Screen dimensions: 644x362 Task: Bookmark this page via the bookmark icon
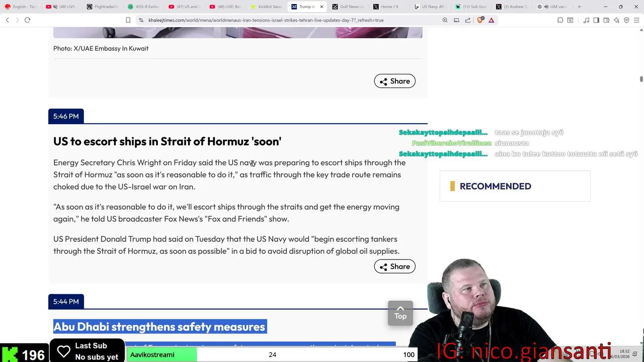128,20
